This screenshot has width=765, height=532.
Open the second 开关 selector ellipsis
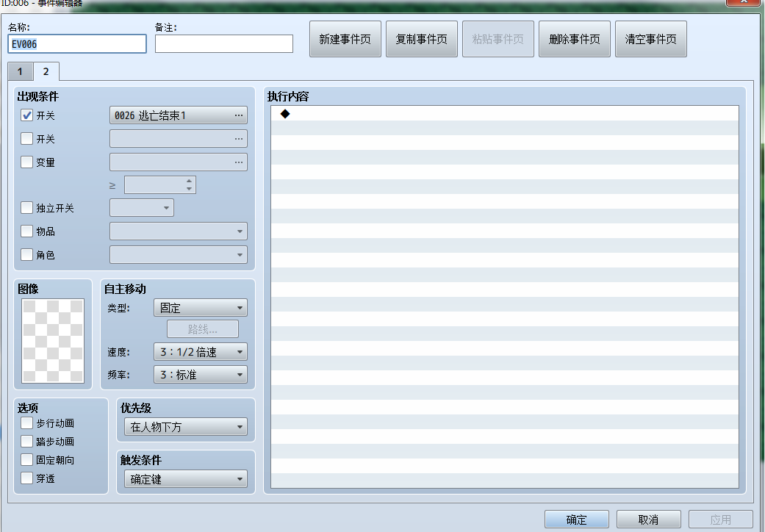(238, 139)
